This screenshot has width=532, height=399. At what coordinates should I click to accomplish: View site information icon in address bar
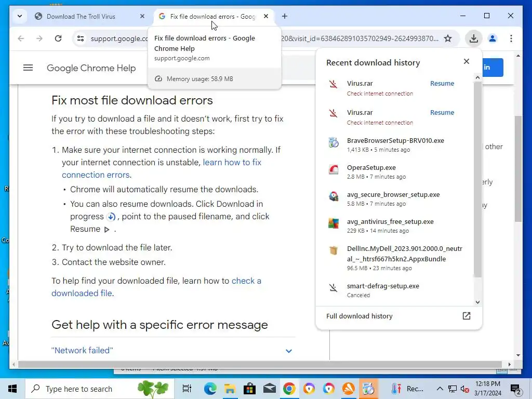click(x=81, y=38)
